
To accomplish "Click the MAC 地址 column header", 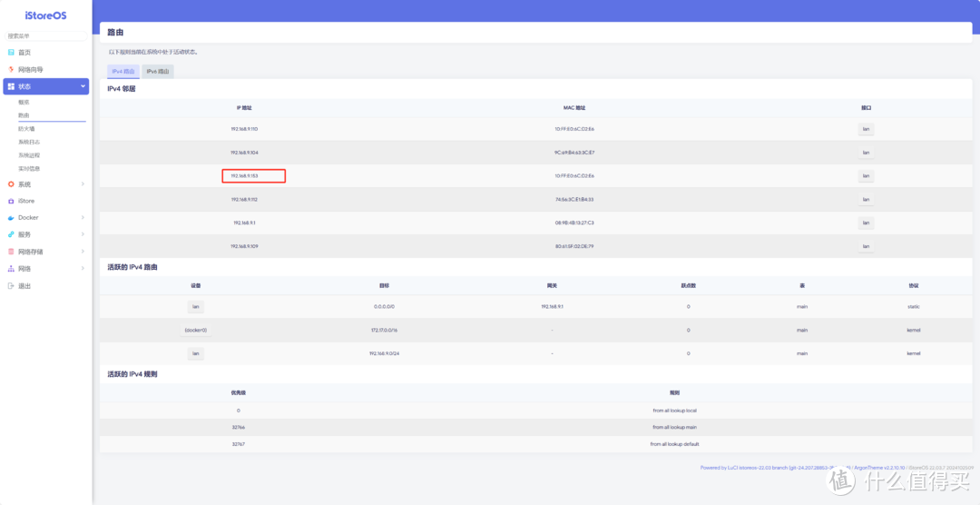I will (574, 108).
